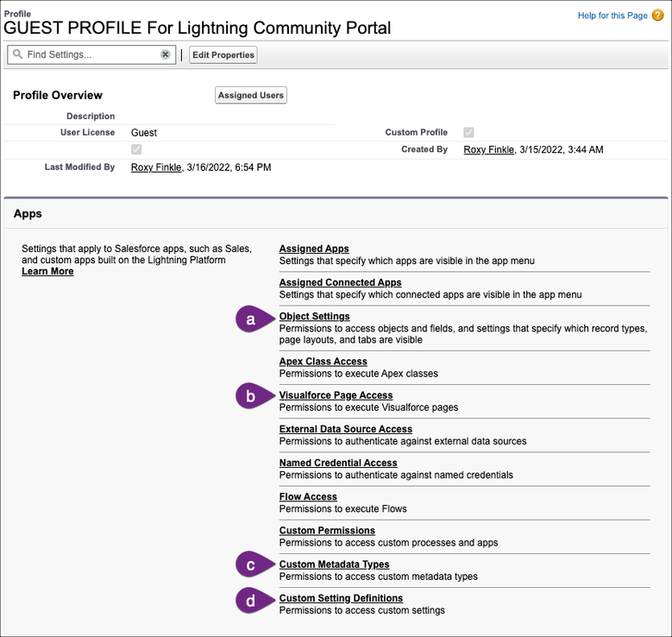The height and width of the screenshot is (637, 672).
Task: Open Custom Setting Definitions
Action: pyautogui.click(x=341, y=598)
